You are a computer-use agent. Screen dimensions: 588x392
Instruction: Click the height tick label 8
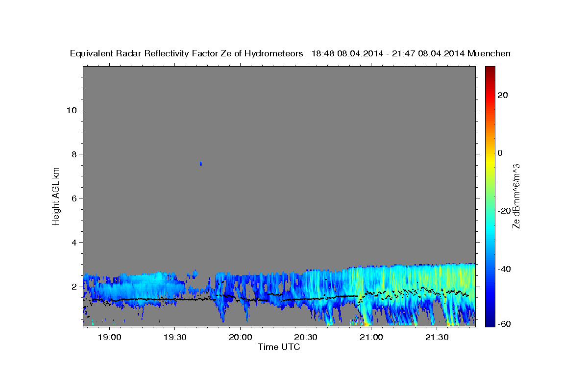73,154
